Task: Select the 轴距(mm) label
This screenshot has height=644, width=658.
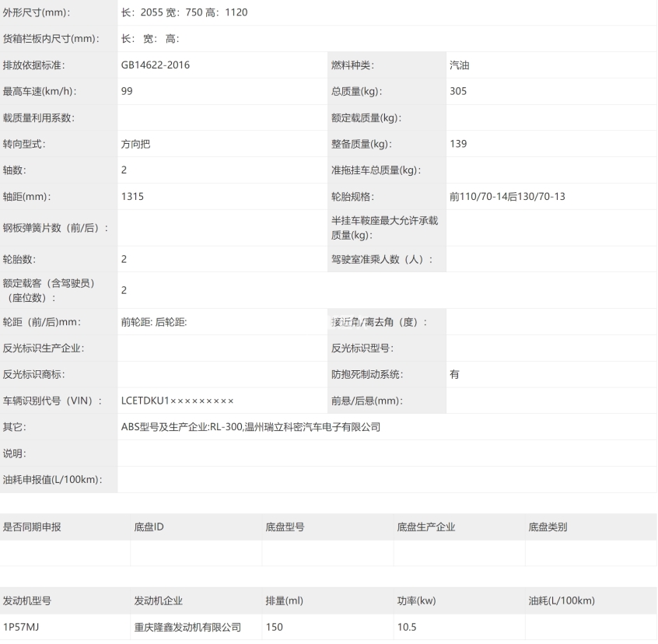Action: (27, 196)
